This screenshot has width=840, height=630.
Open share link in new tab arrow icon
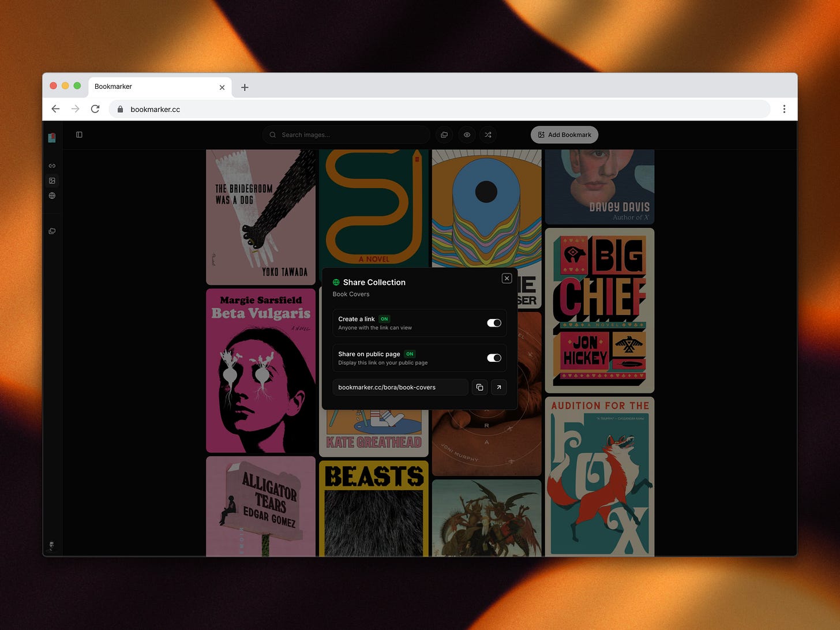[499, 387]
